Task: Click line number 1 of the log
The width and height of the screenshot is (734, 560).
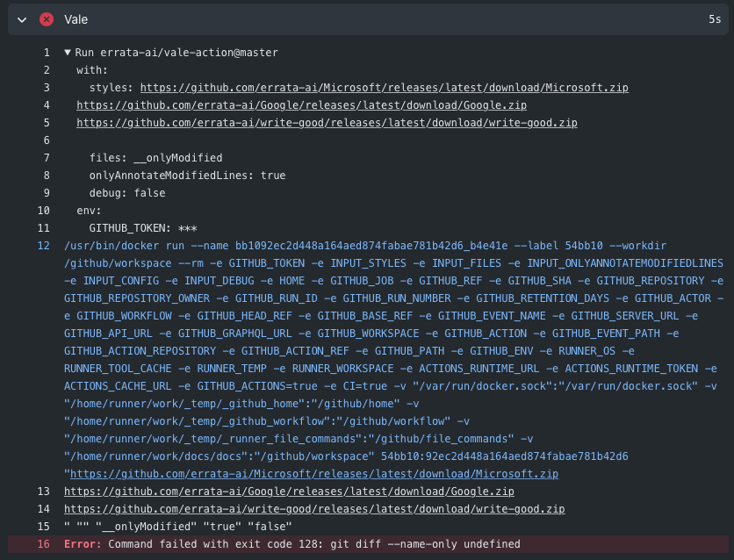Action: [x=47, y=53]
